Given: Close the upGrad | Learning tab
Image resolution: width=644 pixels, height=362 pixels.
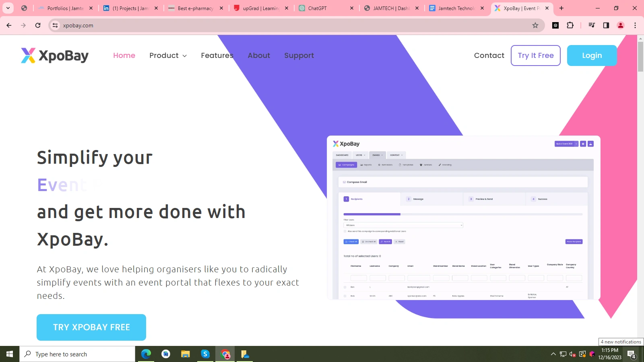Looking at the screenshot, I should pyautogui.click(x=287, y=8).
